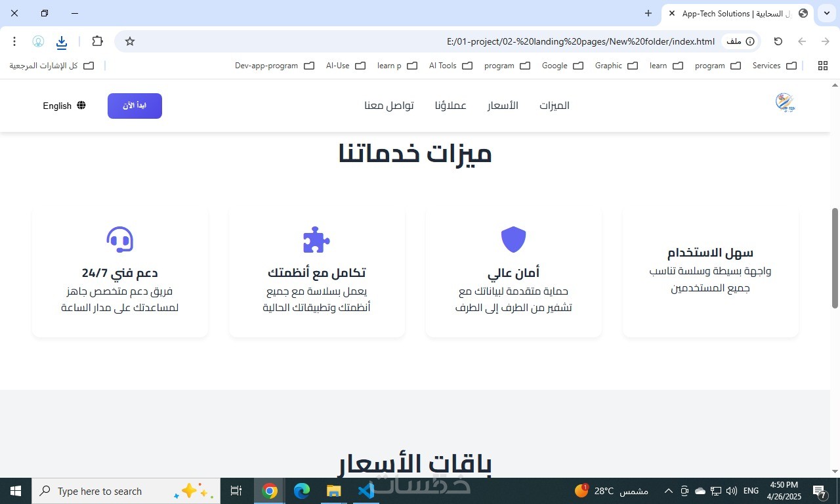Image resolution: width=840 pixels, height=504 pixels.
Task: Open the notification center icon
Action: 819,491
